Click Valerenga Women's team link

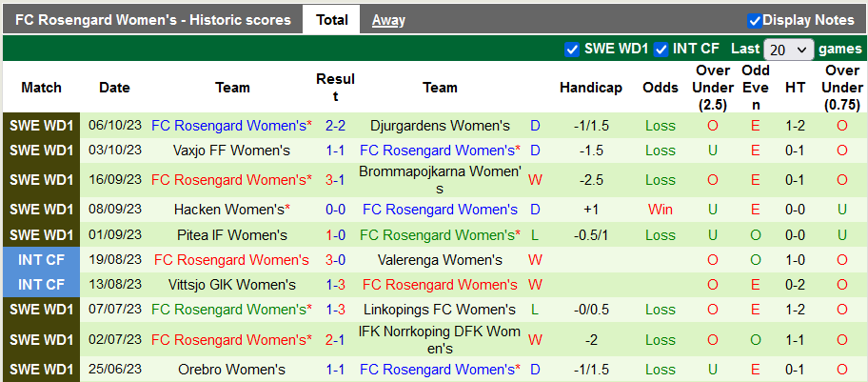coord(440,260)
